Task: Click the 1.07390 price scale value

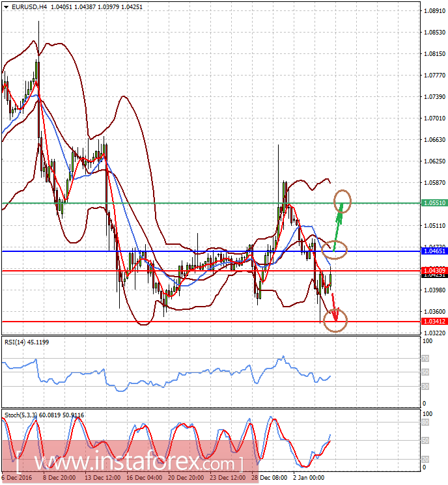Action: [435, 97]
